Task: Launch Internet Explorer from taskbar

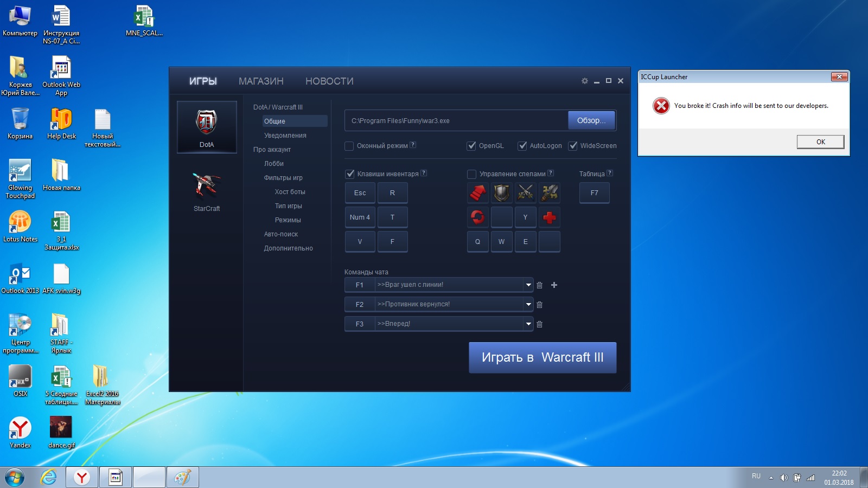Action: (x=49, y=477)
